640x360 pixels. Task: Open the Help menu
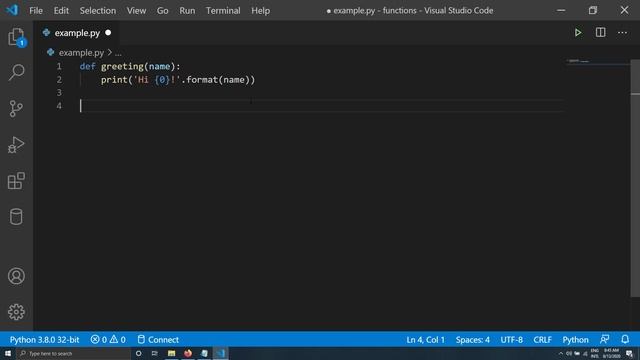[x=260, y=11]
